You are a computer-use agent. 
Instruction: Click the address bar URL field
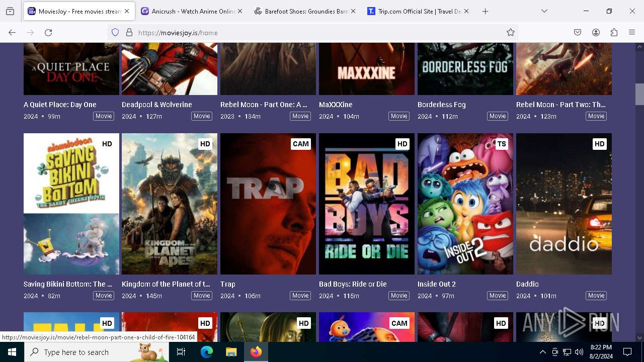312,32
